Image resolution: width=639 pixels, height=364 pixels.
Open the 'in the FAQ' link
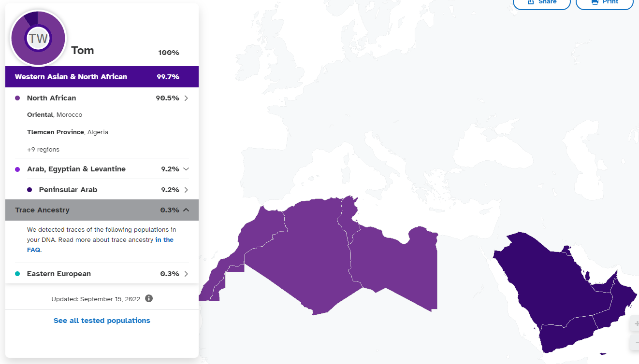tap(100, 245)
